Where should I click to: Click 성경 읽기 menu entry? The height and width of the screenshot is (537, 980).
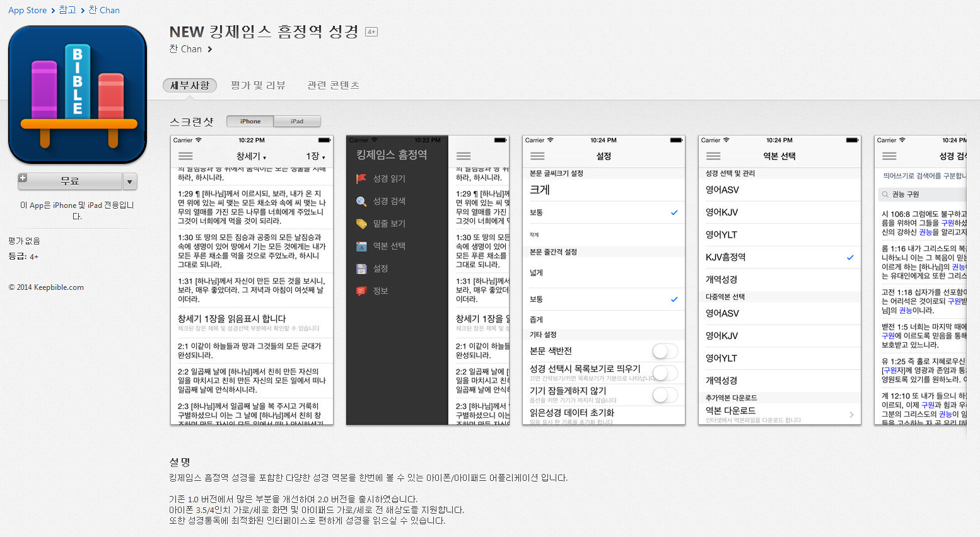tap(389, 178)
